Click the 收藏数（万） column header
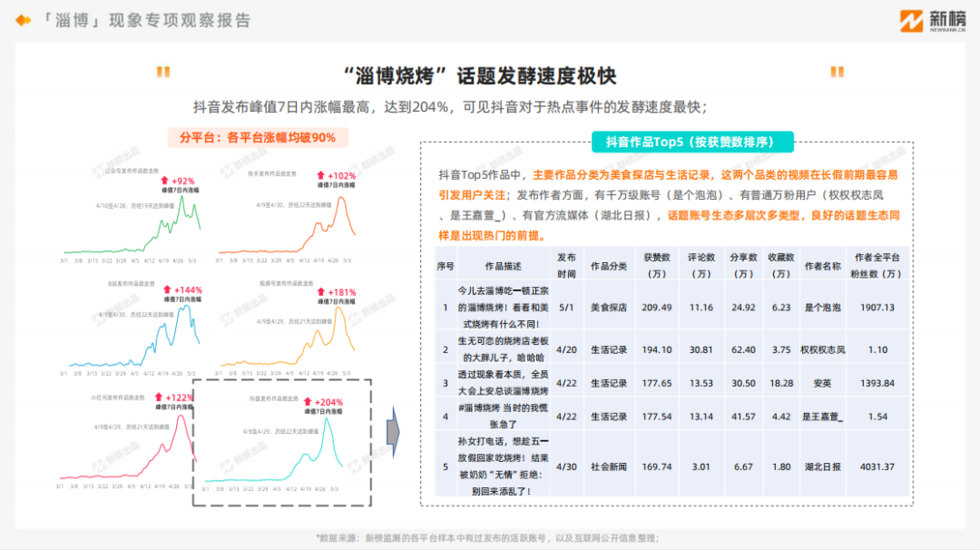 click(x=781, y=266)
